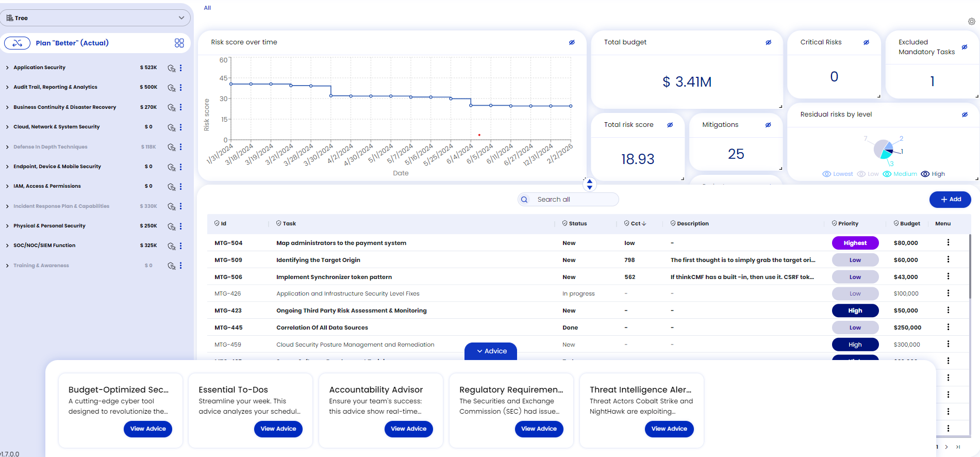980x457 pixels.
Task: Open the dashboard settings gear
Action: tap(971, 22)
